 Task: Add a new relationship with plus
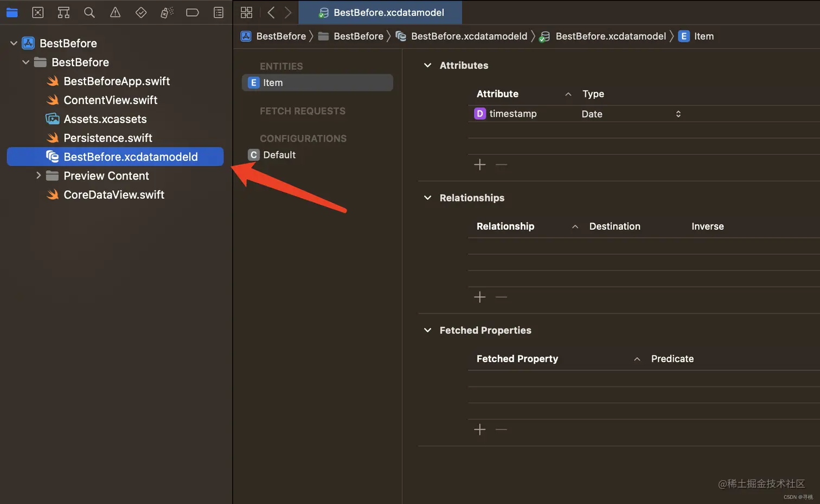click(480, 297)
